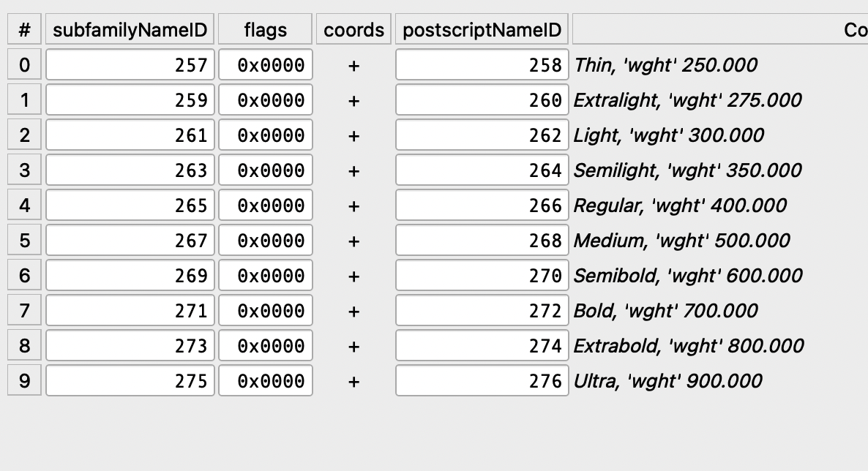Expand coords for the Bold instance
This screenshot has width=868, height=471.
click(x=354, y=312)
